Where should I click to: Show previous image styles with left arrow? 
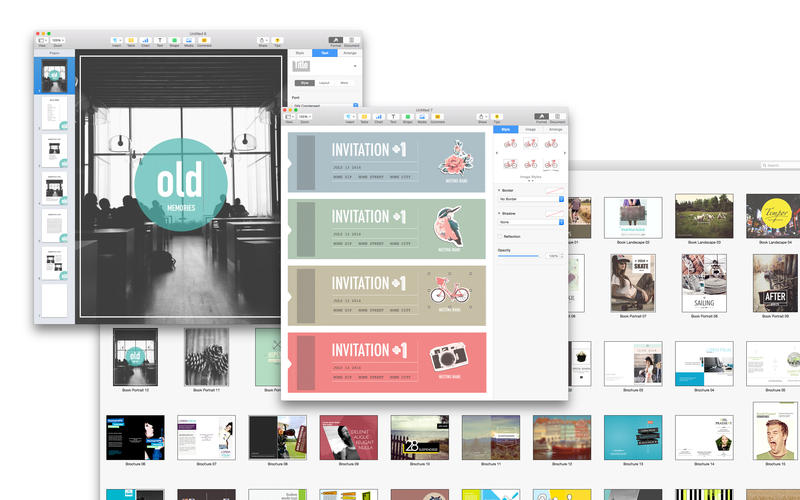[x=497, y=153]
